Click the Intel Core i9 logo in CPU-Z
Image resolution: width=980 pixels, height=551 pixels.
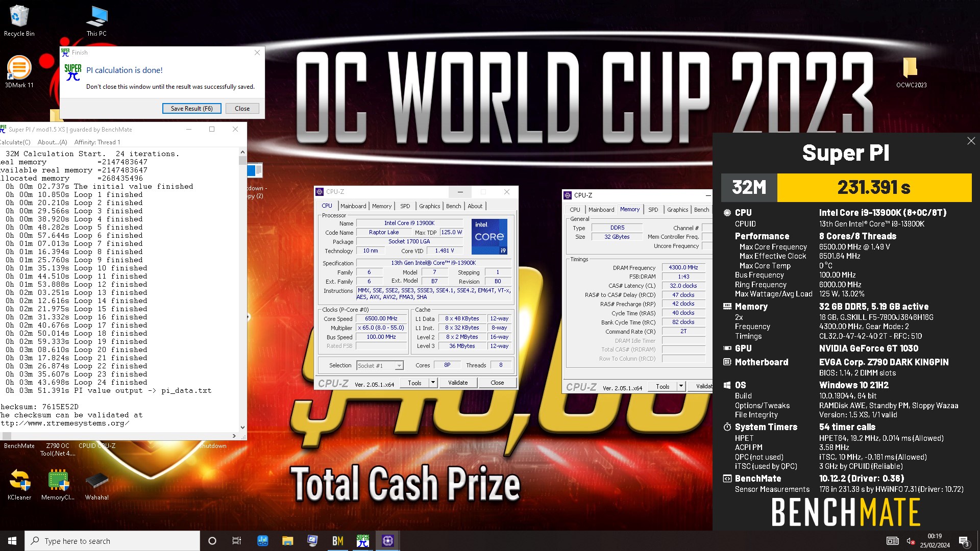tap(489, 237)
